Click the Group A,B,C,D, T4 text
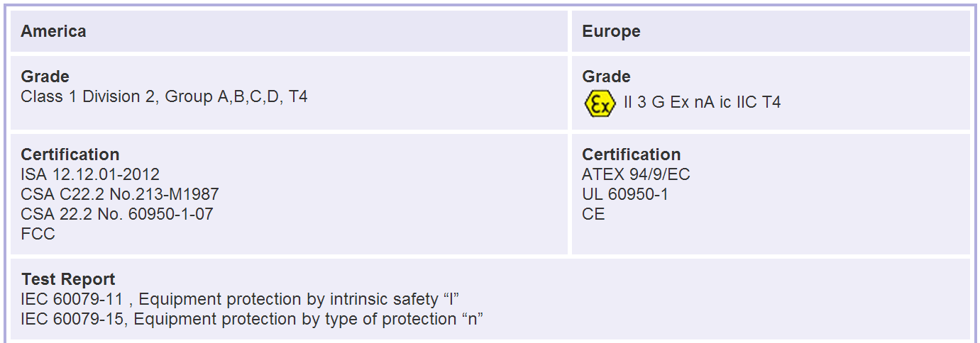Screen dimensions: 980x343 coord(236,96)
